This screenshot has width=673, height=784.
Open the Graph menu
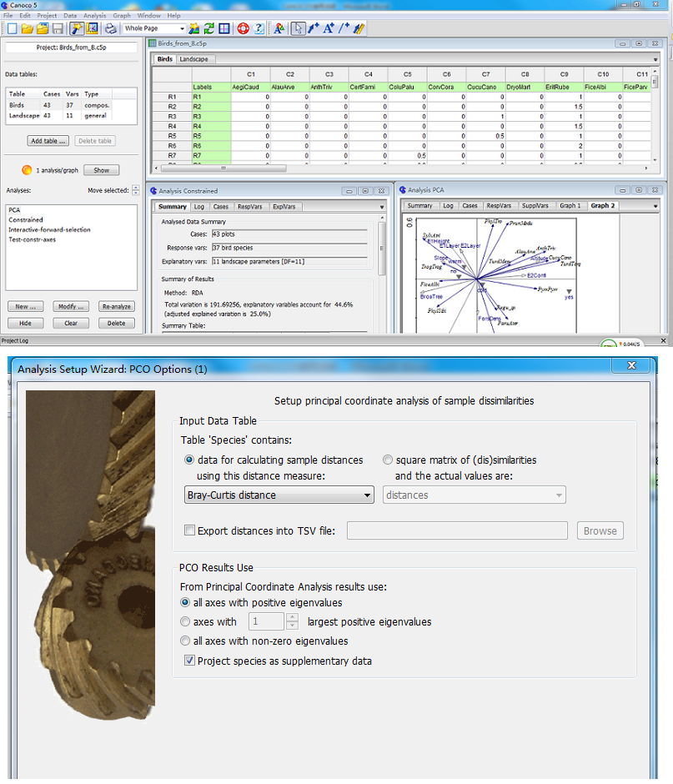[x=122, y=16]
